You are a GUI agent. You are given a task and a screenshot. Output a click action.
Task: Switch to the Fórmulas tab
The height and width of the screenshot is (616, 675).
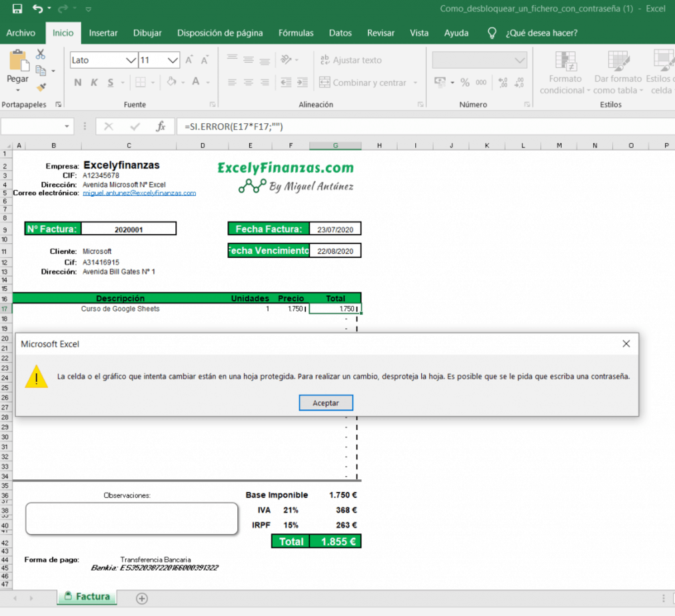click(x=296, y=33)
